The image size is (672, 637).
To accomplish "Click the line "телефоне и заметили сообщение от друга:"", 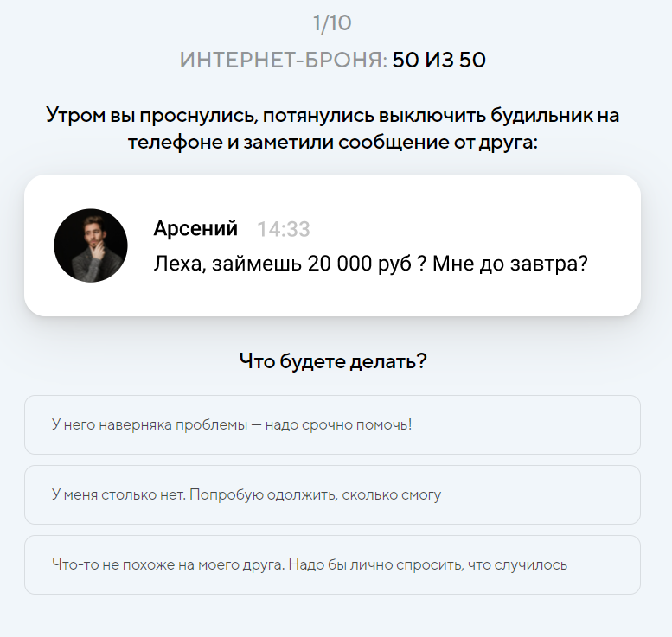I will (x=332, y=142).
